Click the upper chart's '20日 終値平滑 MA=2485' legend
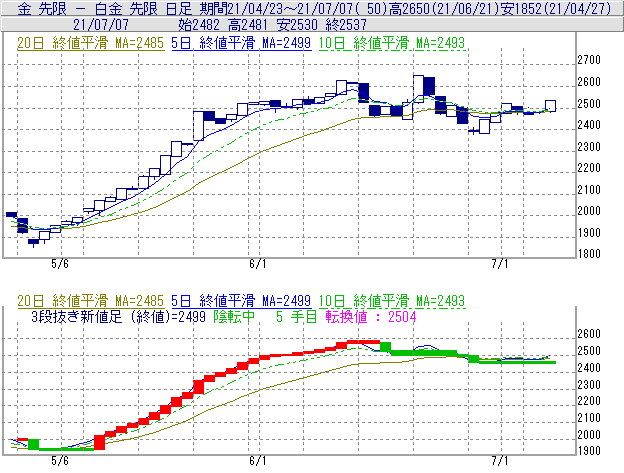624x473 pixels. pyautogui.click(x=90, y=43)
